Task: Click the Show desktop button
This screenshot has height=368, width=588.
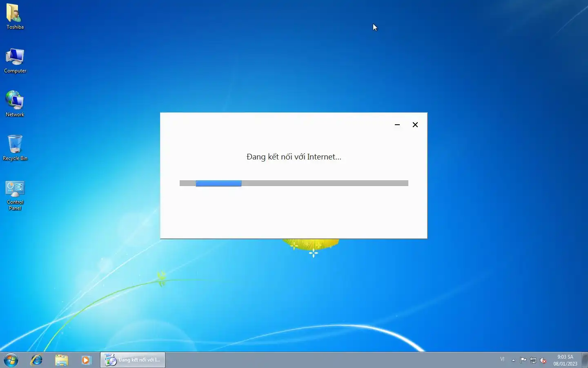Action: (x=585, y=360)
